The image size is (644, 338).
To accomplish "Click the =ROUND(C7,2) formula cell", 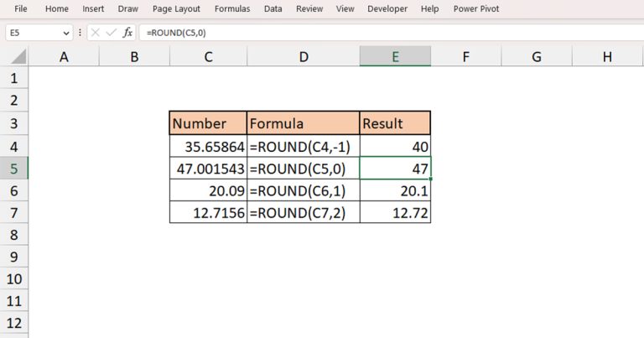I will pyautogui.click(x=304, y=213).
